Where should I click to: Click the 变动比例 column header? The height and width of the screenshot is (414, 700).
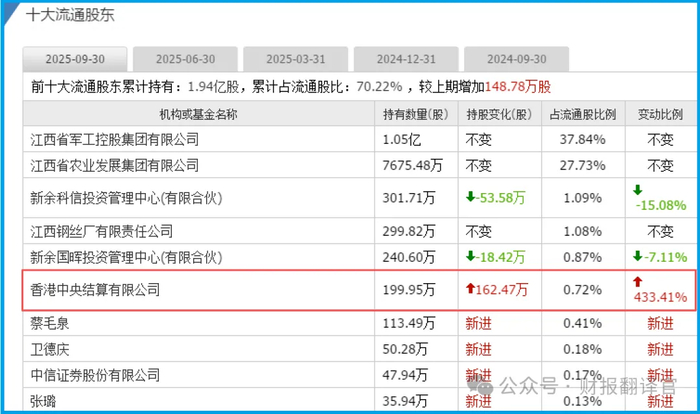pos(660,114)
